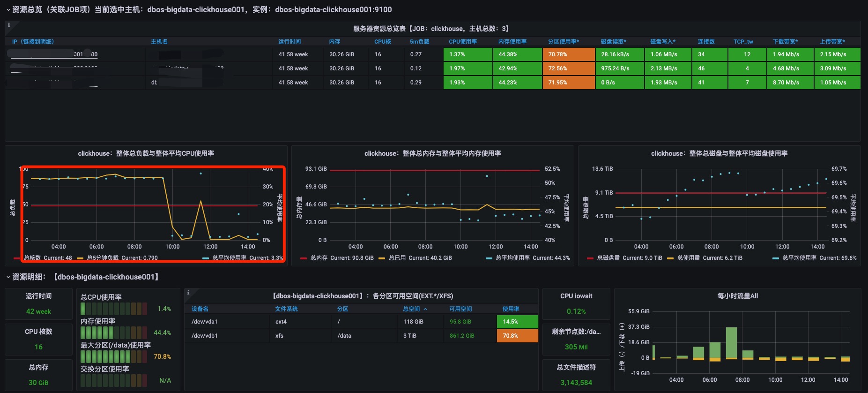Sort overview table by 主机名 column
The height and width of the screenshot is (393, 868).
(x=159, y=42)
